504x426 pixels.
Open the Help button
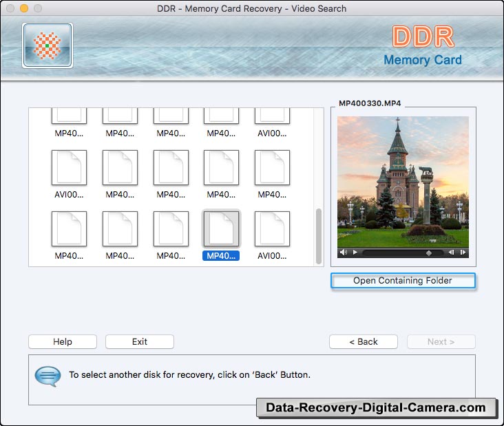click(63, 341)
